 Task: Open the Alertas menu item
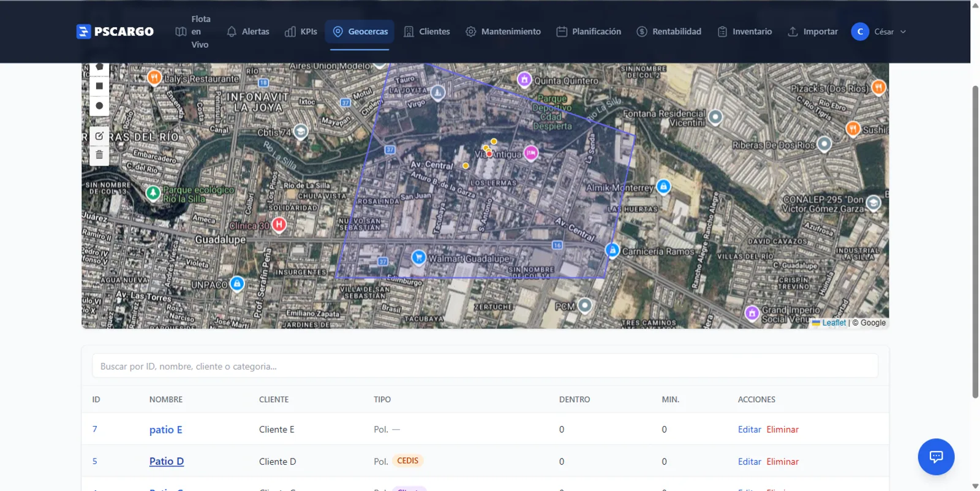click(248, 32)
